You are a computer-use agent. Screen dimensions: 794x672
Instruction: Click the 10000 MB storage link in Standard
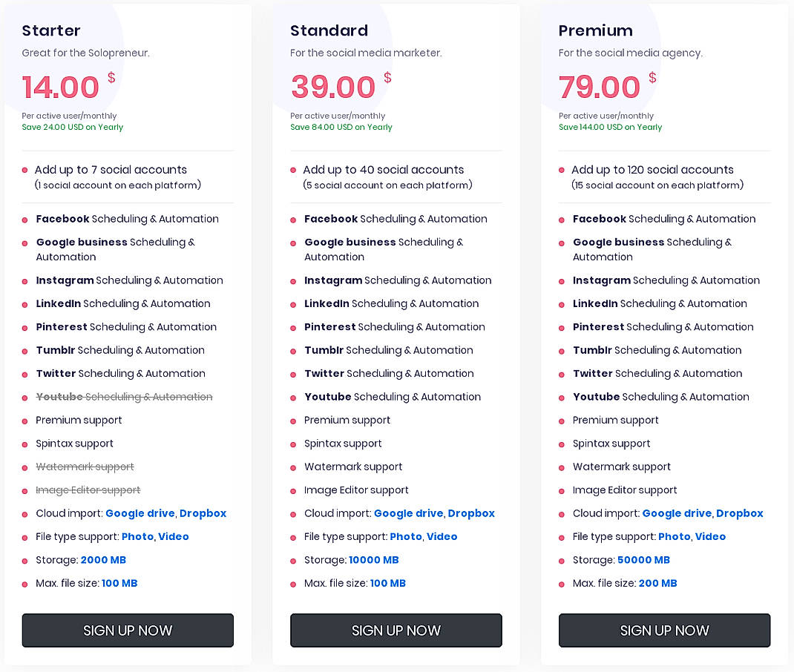(374, 560)
